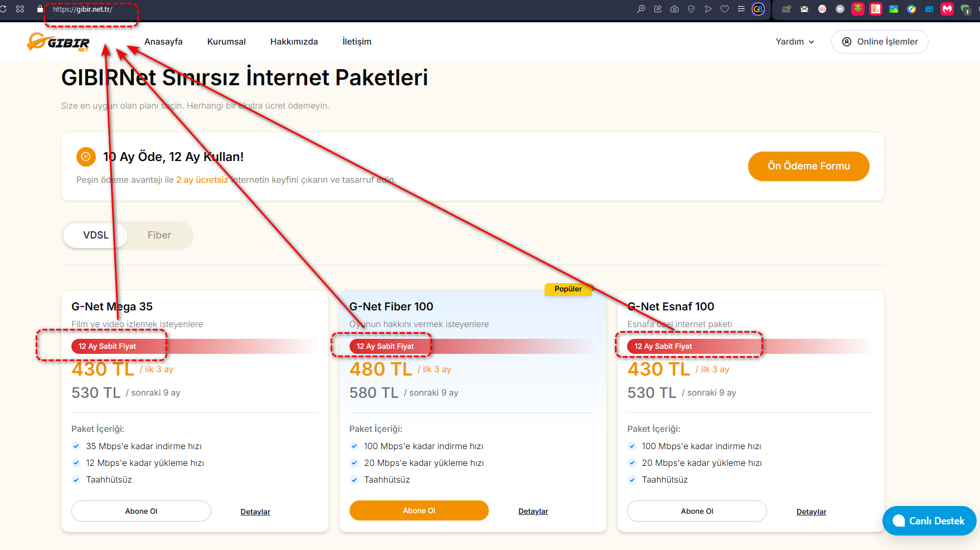
Task: Open the Speed Dial grid icon
Action: pyautogui.click(x=20, y=9)
